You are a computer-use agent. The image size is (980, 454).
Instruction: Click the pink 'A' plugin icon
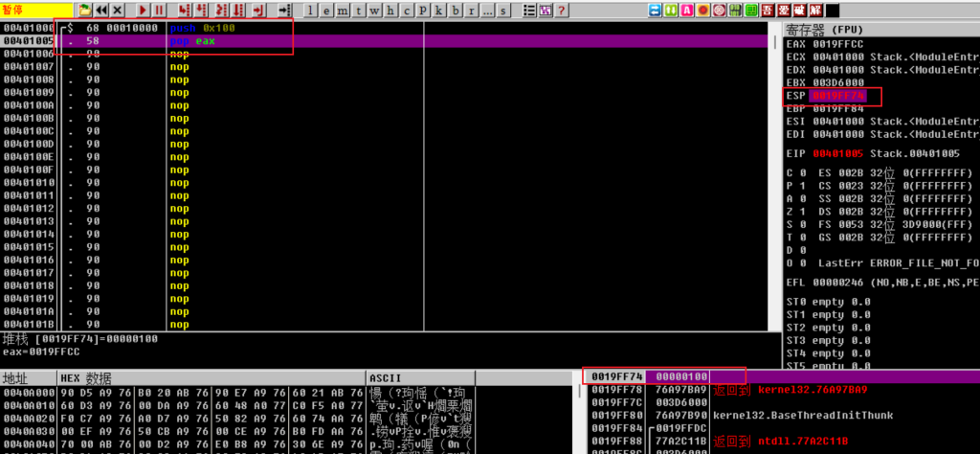pos(686,9)
